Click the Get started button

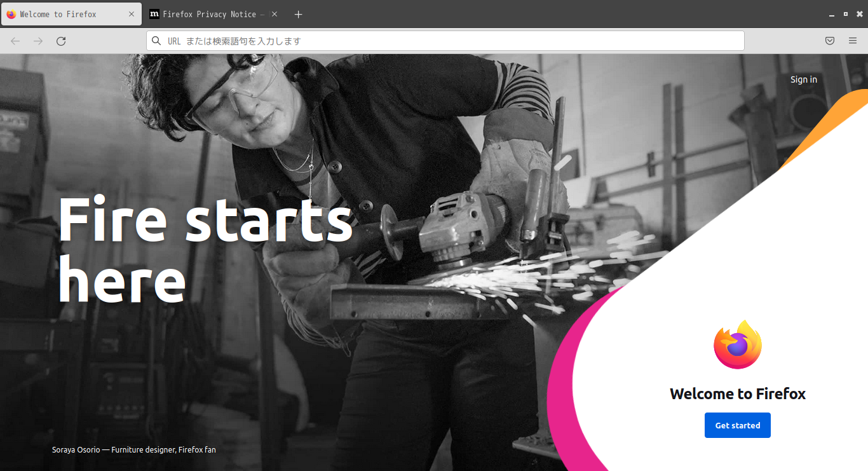pyautogui.click(x=738, y=425)
